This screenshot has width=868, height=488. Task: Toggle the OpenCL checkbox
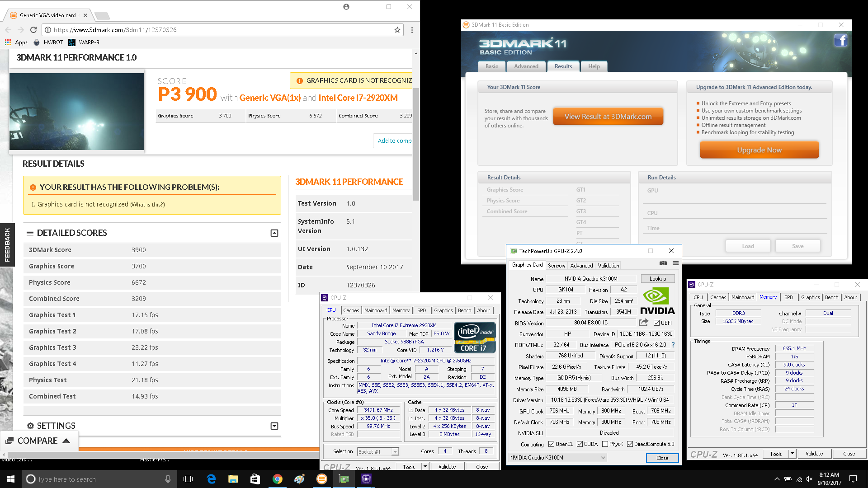coord(551,444)
